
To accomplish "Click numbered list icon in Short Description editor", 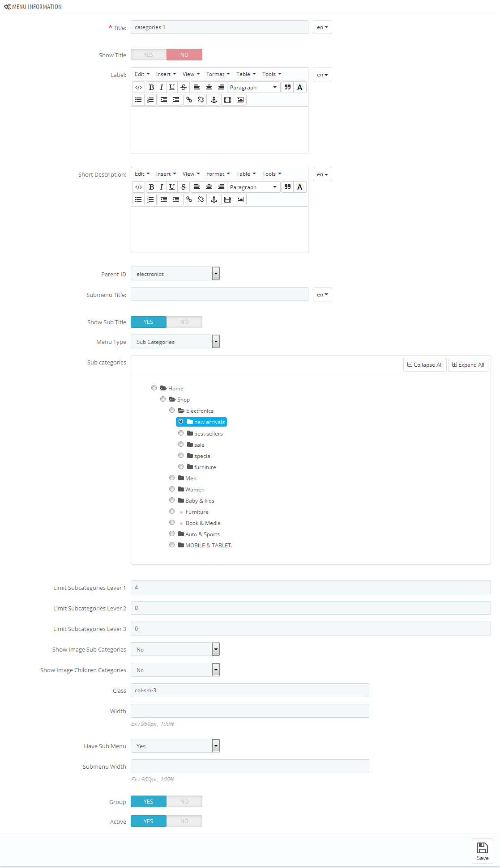I will click(x=150, y=199).
